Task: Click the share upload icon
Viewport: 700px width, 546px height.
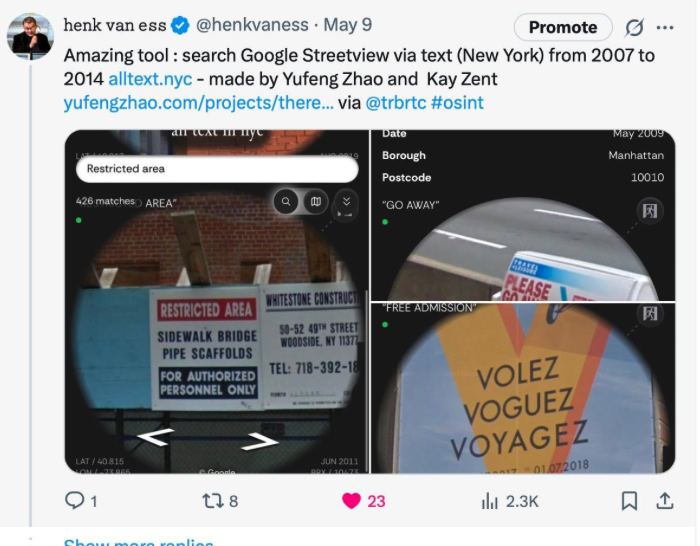Action: (x=665, y=500)
